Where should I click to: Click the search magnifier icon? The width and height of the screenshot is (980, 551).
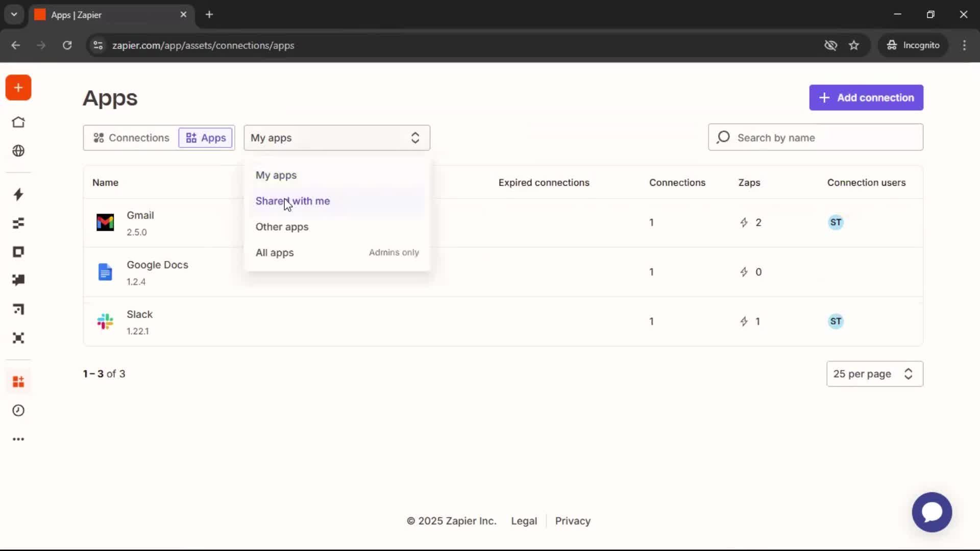[723, 137]
